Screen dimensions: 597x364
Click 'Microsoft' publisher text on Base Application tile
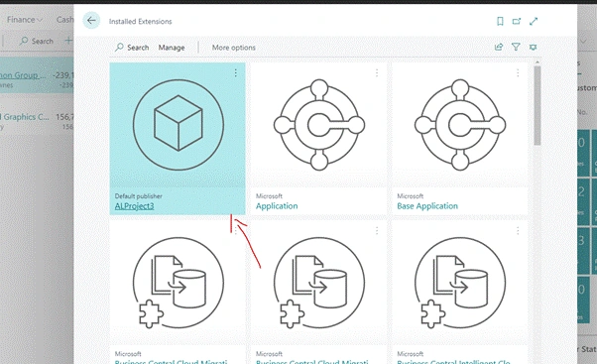pos(410,196)
